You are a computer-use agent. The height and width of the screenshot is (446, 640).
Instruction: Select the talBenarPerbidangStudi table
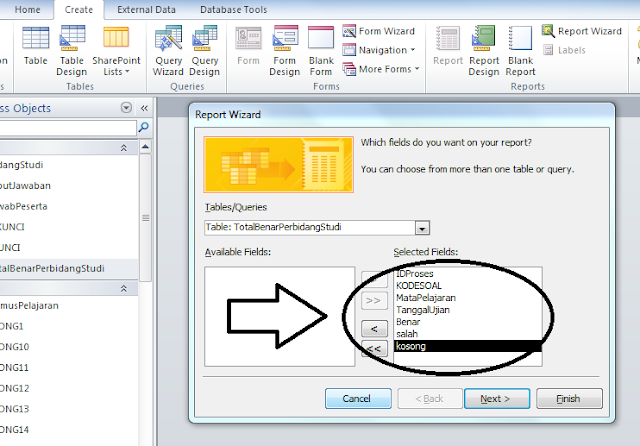[69, 268]
